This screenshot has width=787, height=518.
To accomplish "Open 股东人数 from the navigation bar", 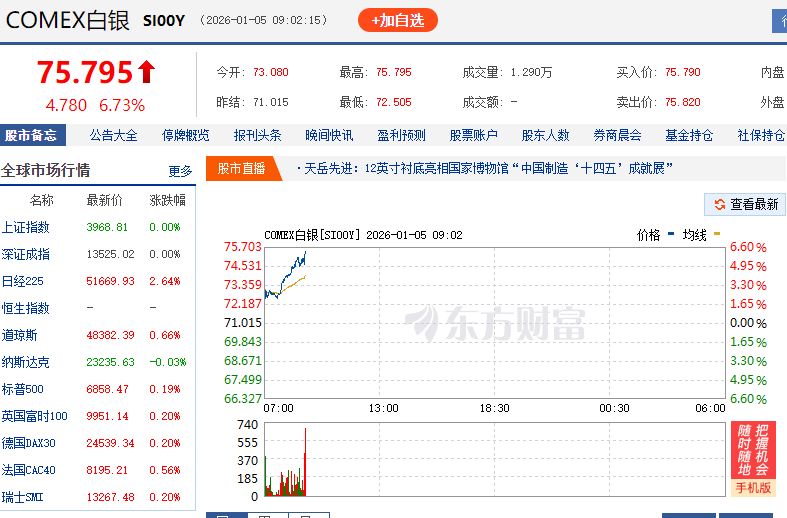I will 545,136.
